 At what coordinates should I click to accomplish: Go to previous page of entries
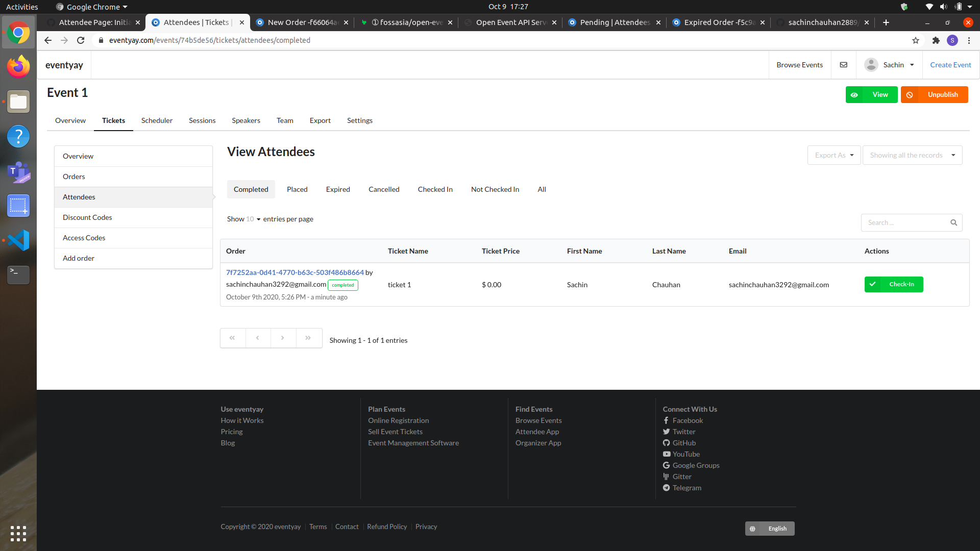[x=258, y=338]
